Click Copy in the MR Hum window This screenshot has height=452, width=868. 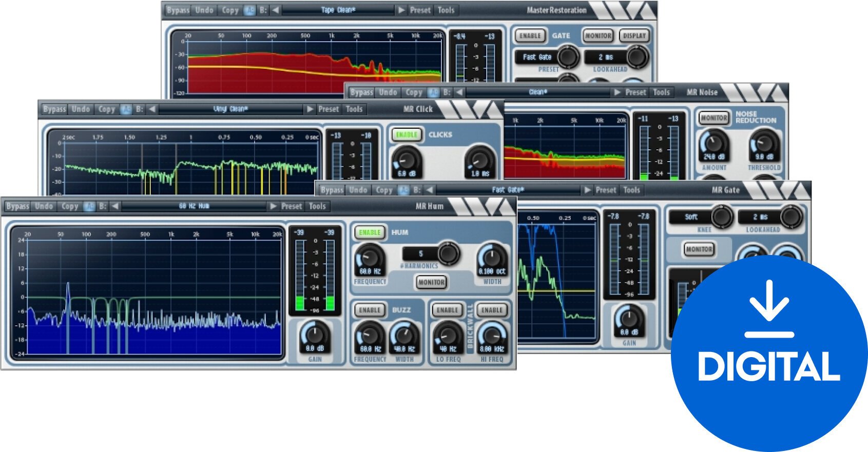click(x=70, y=206)
